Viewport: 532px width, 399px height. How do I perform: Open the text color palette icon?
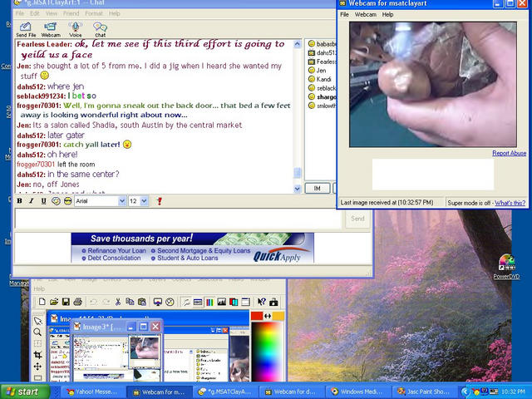[56, 201]
